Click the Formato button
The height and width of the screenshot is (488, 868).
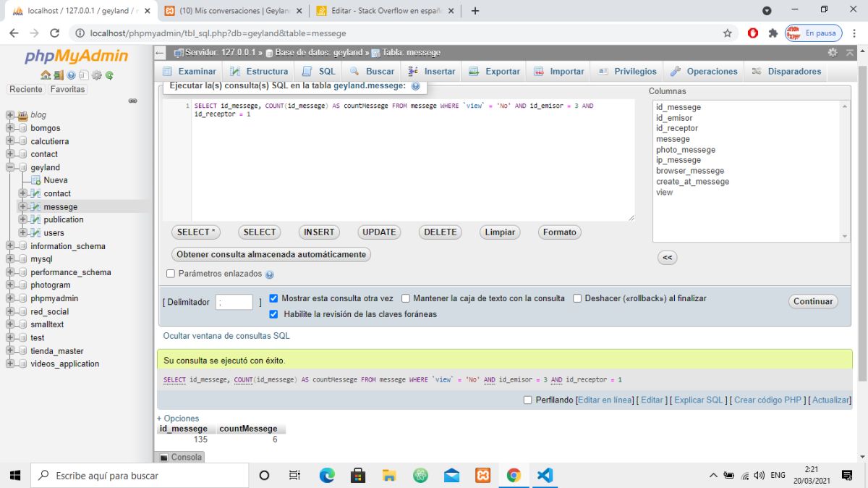tap(560, 232)
